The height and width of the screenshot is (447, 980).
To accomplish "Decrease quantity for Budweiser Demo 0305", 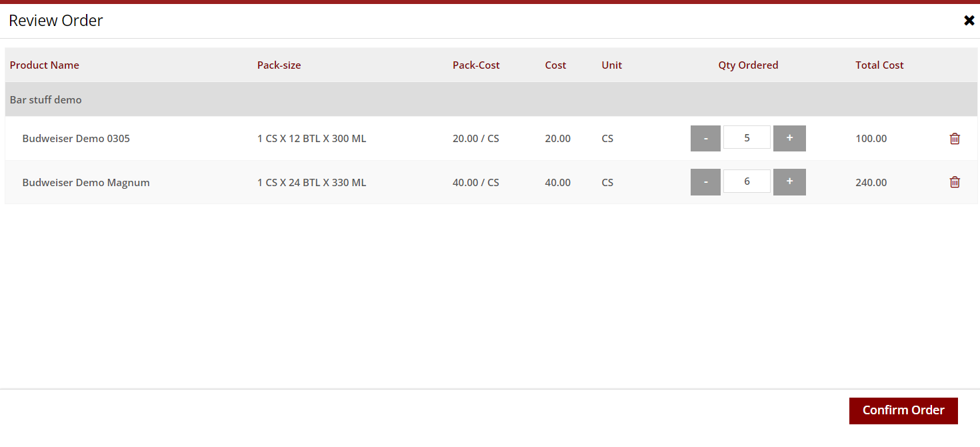I will [x=705, y=139].
